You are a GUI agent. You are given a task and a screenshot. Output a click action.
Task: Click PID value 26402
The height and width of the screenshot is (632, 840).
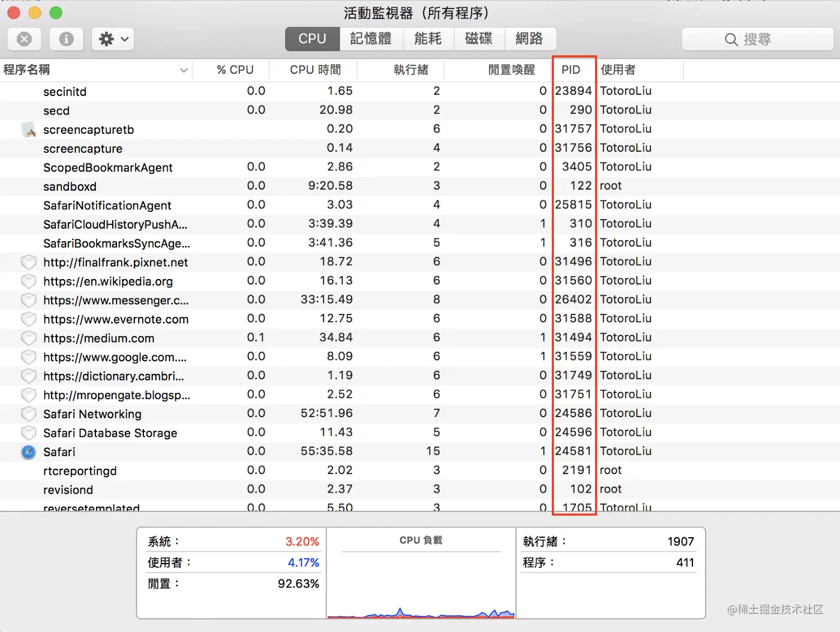click(574, 299)
